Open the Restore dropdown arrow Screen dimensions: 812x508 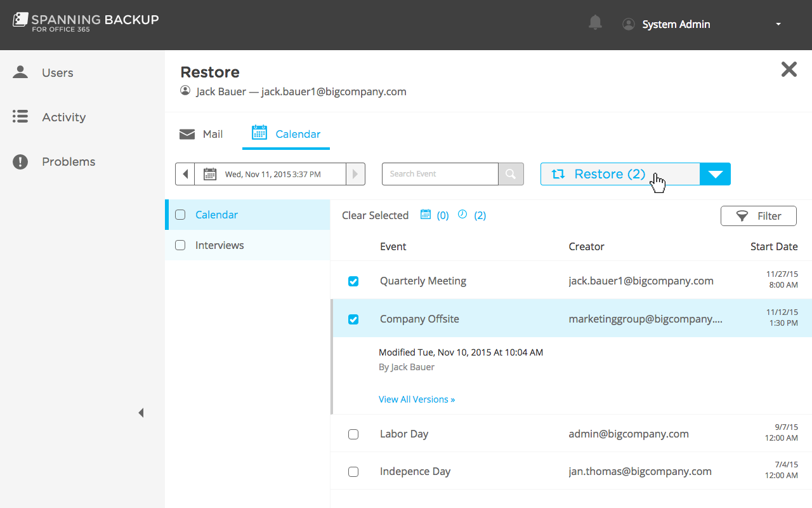click(x=715, y=174)
